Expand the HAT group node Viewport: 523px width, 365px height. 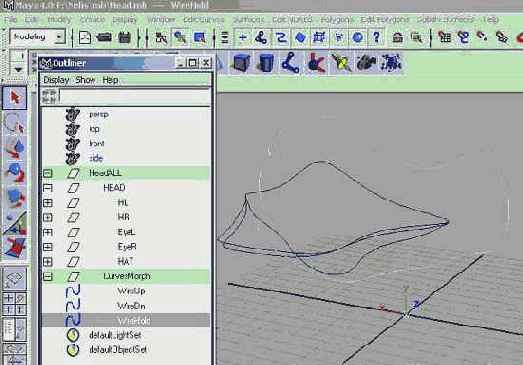click(x=48, y=262)
